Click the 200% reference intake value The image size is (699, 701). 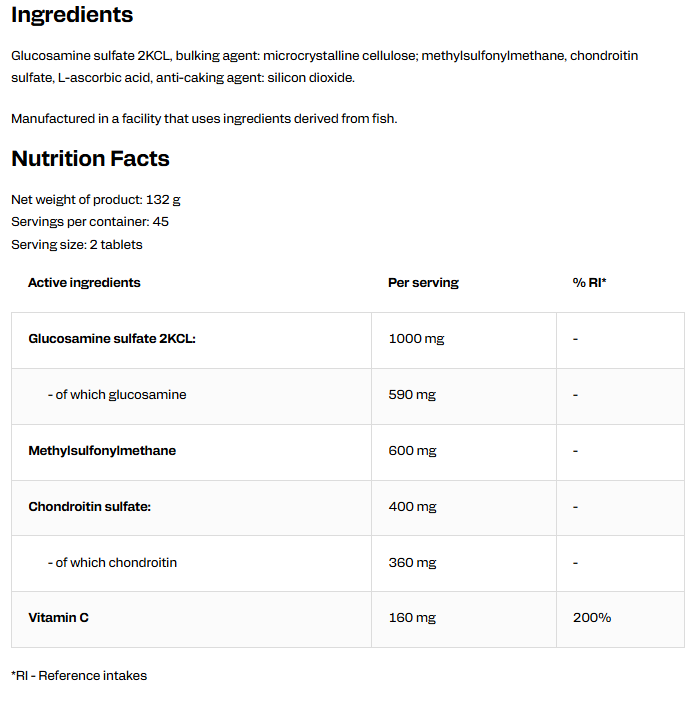[592, 618]
